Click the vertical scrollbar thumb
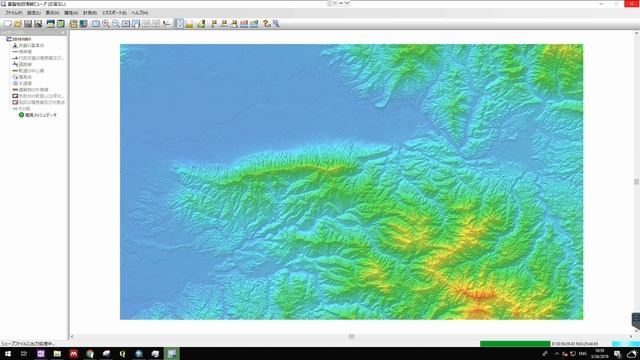This screenshot has height=360, width=640. (636, 182)
